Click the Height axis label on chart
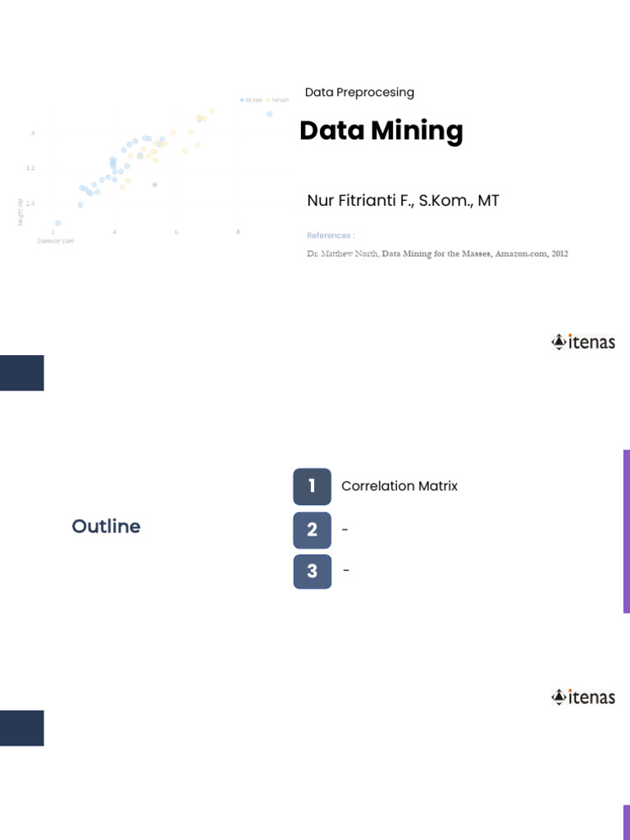Image resolution: width=630 pixels, height=840 pixels. click(21, 211)
